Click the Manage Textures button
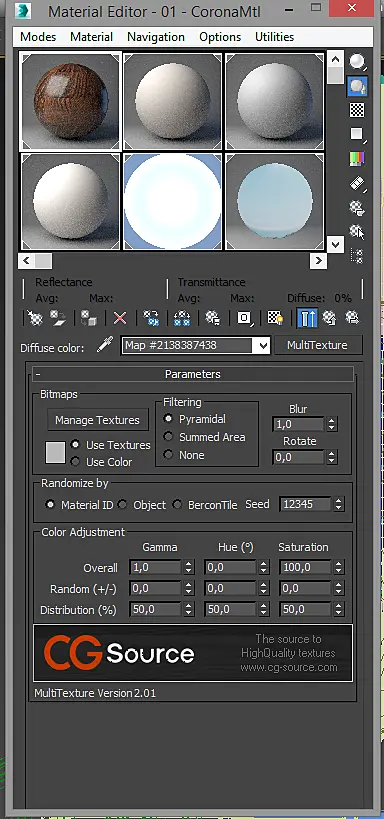The height and width of the screenshot is (819, 384). click(x=98, y=420)
